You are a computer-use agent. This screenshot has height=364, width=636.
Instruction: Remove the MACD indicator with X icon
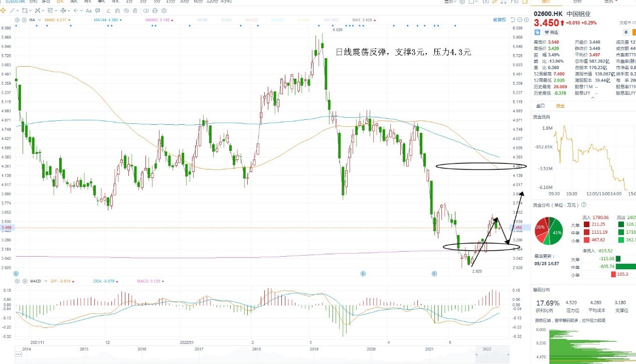[25, 281]
